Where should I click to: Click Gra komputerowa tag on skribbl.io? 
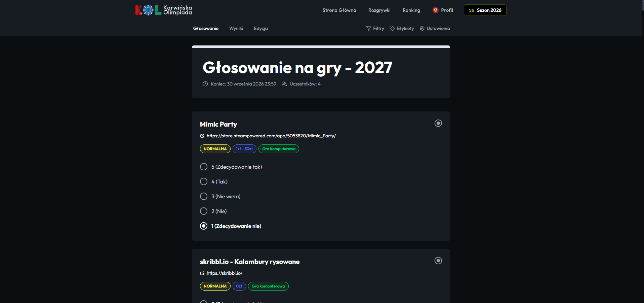tap(268, 286)
